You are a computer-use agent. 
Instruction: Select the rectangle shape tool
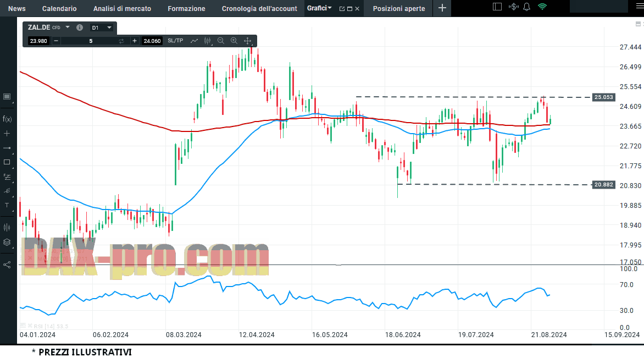(x=7, y=162)
